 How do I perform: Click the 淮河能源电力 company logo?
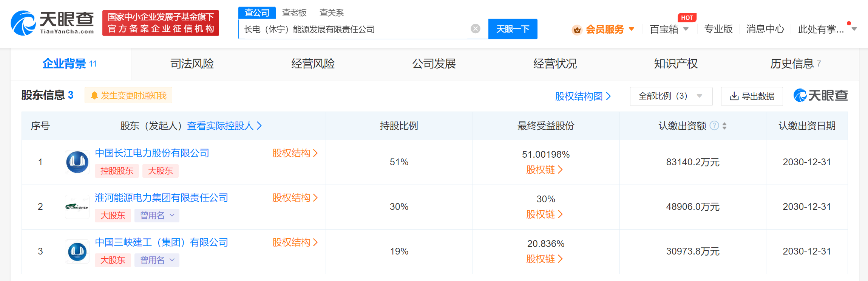coord(77,207)
